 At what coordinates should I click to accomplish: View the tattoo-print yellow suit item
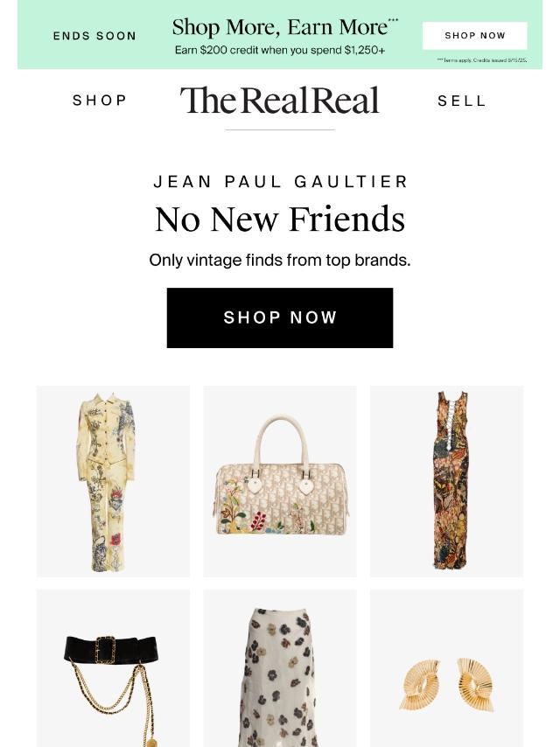(x=113, y=481)
